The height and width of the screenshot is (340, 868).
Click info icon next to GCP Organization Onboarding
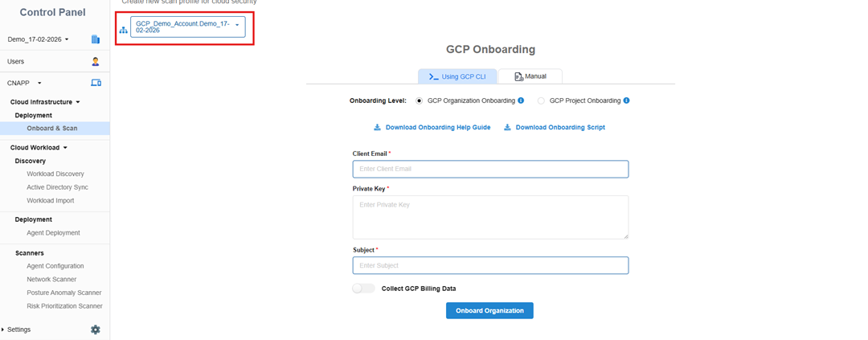point(521,100)
